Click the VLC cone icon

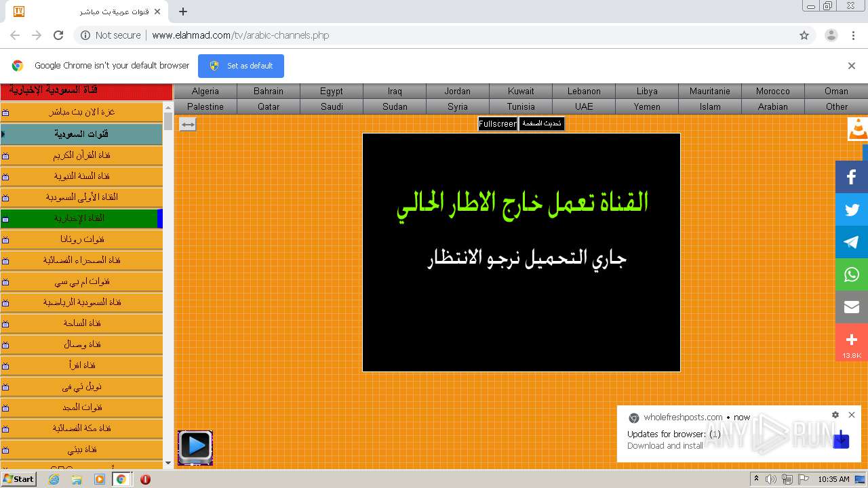(x=858, y=129)
